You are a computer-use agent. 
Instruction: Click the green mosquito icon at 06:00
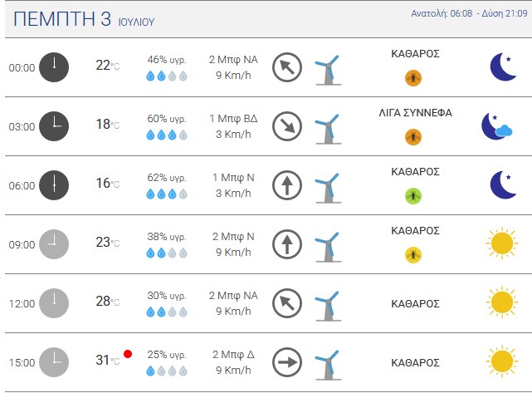click(413, 196)
